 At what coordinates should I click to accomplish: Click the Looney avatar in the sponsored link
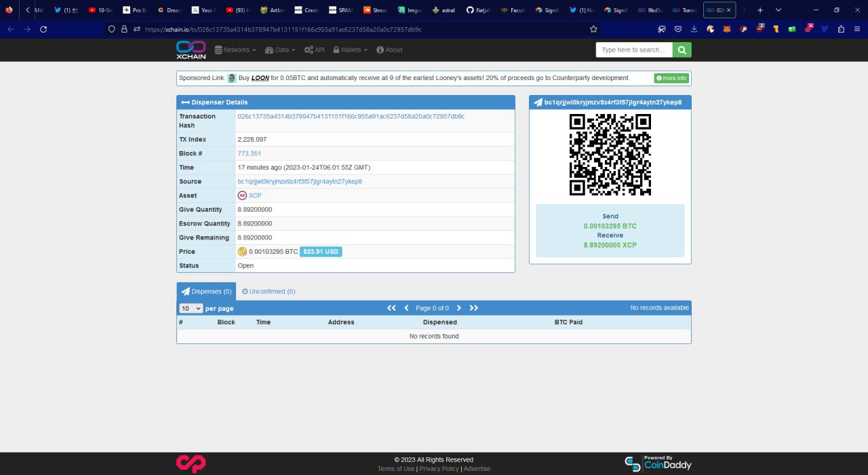click(x=231, y=78)
